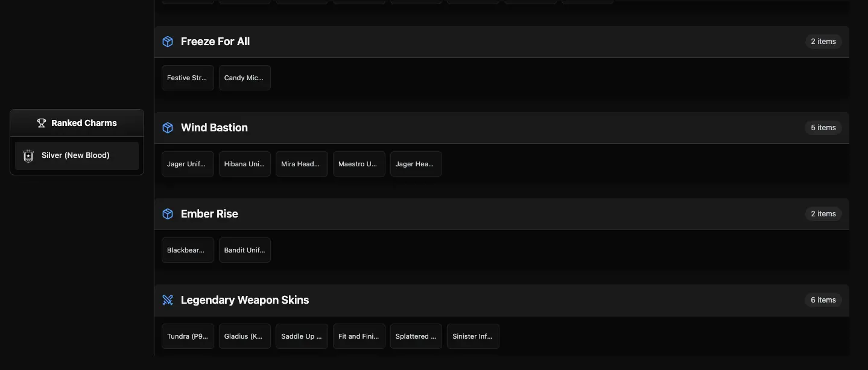Image resolution: width=868 pixels, height=370 pixels.
Task: Open the Festive Str... item chip
Action: [x=188, y=78]
